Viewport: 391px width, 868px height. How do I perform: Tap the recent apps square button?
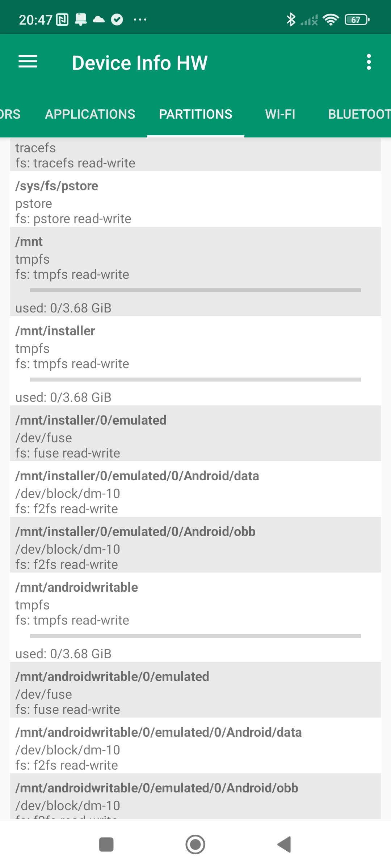click(106, 844)
